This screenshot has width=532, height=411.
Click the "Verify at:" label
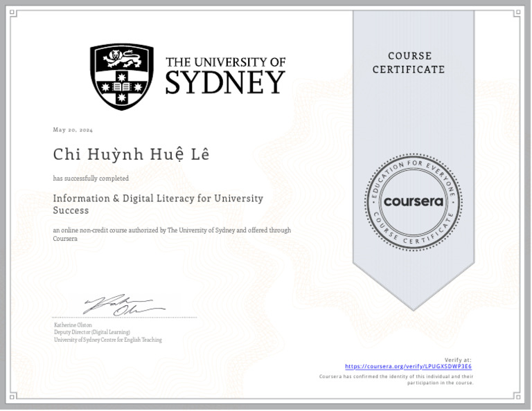coord(458,360)
